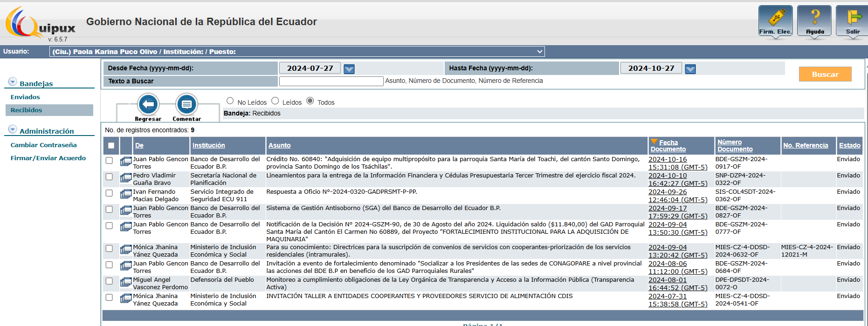Click the Firm. Elec. signature icon
The image size is (868, 326).
tap(775, 20)
